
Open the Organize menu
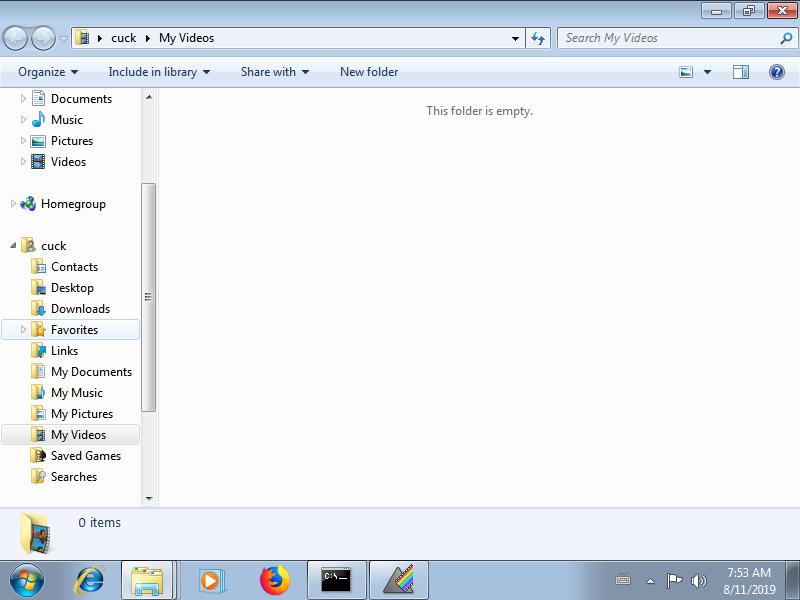pyautogui.click(x=47, y=72)
